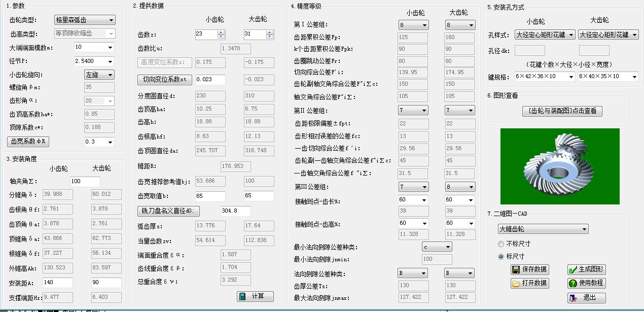Image resolution: width=644 pixels, height=312 pixels.
Task: Click the [齿轮与装配图]点击查看 button
Action: (562, 111)
